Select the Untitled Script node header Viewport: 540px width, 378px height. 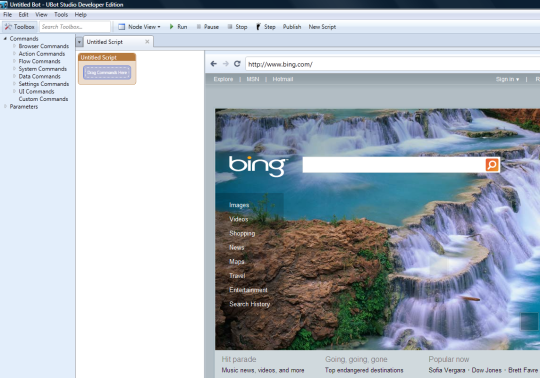(107, 57)
